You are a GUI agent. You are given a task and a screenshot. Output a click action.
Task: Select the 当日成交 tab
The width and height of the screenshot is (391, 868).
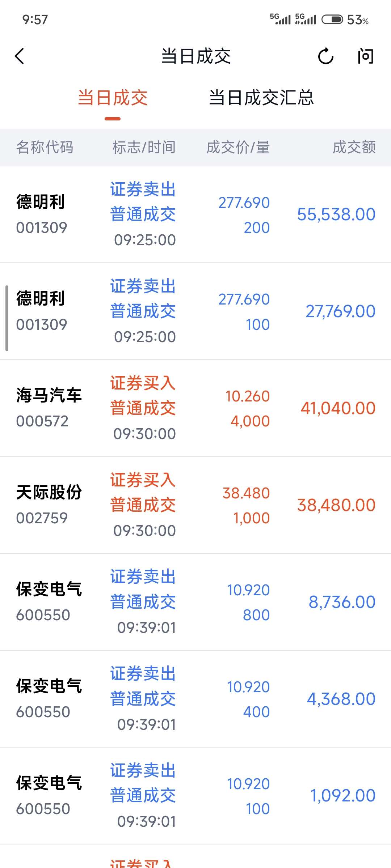[113, 98]
